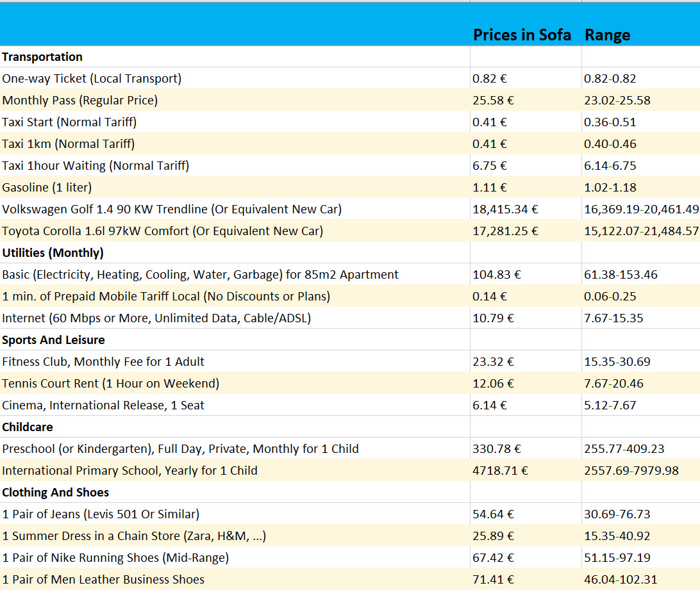Select the 1 Pair of Jeans price cell
This screenshot has width=700, height=590.
tap(493, 514)
